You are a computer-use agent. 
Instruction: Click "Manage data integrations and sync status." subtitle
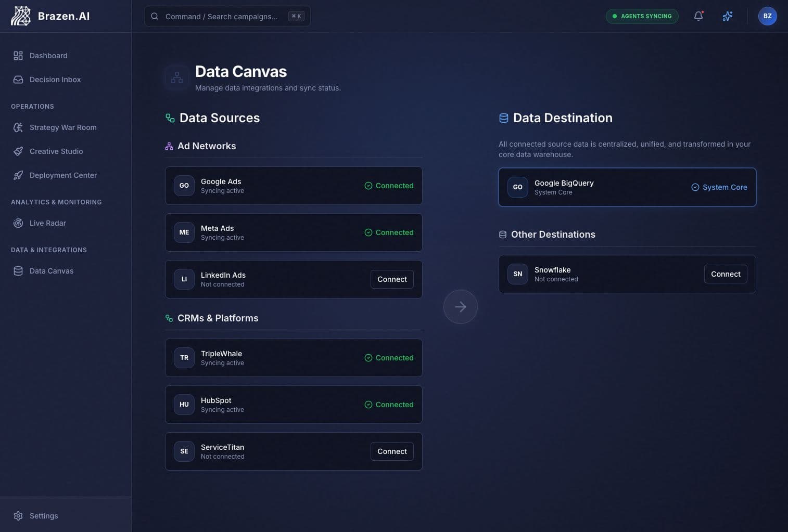tap(268, 88)
